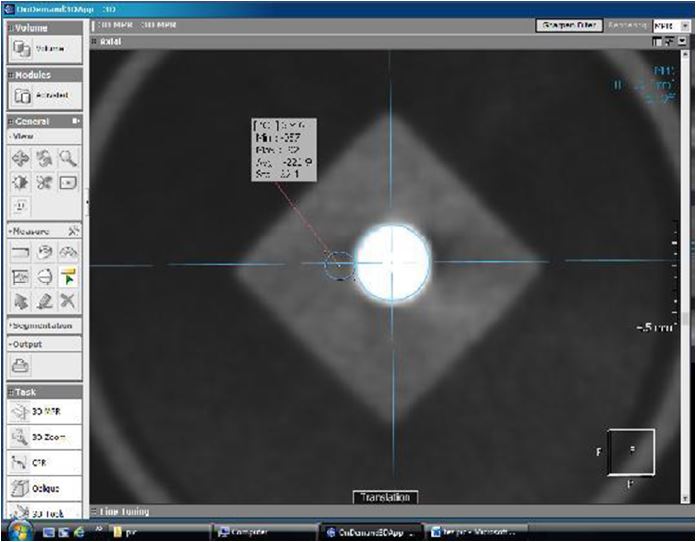Image resolution: width=696 pixels, height=542 pixels.
Task: Select the brightness/contrast windowing tool
Action: click(20, 182)
